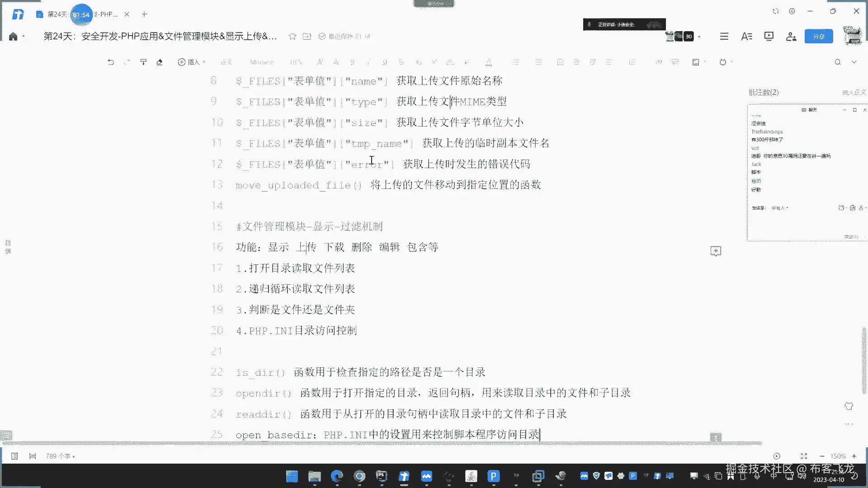Open Microsoft Edge from the taskbar
This screenshot has width=868, height=488.
[337, 476]
